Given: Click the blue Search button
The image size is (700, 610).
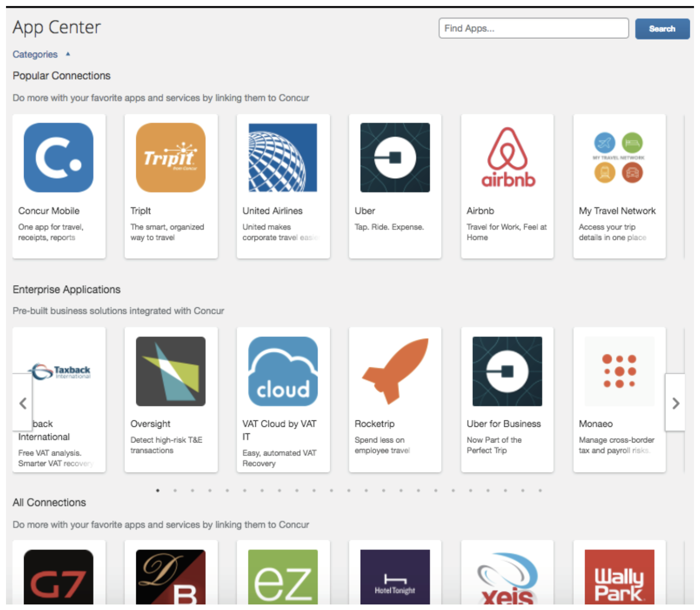Looking at the screenshot, I should [x=662, y=29].
